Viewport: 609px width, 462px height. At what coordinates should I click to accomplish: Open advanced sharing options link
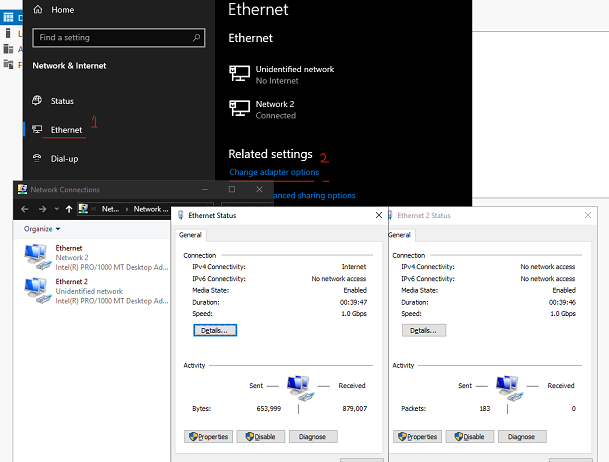click(315, 195)
